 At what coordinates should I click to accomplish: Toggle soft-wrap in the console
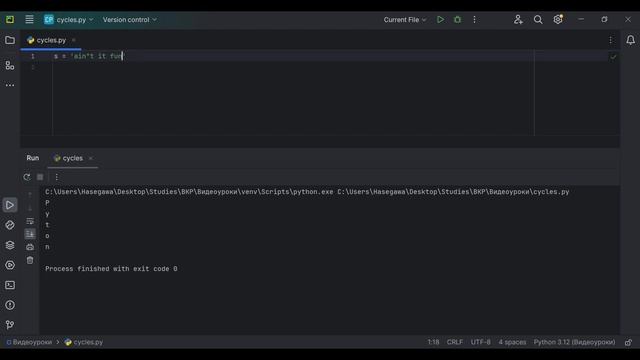coord(30,221)
